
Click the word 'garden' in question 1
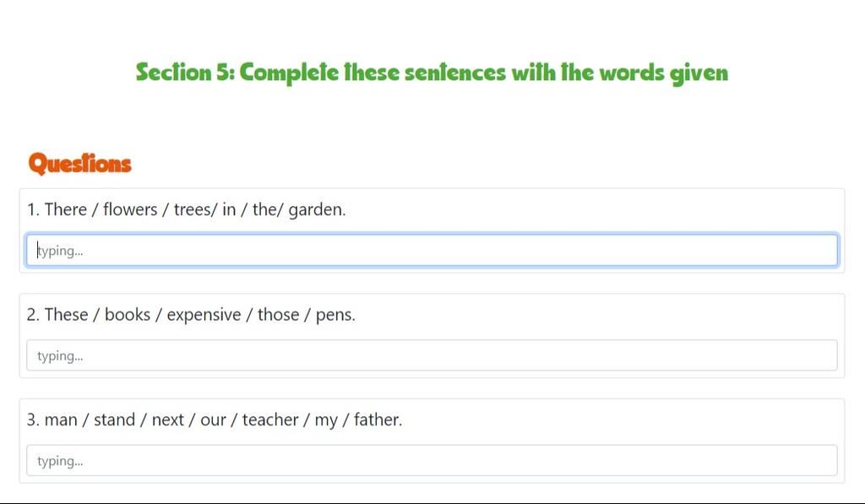click(x=315, y=211)
